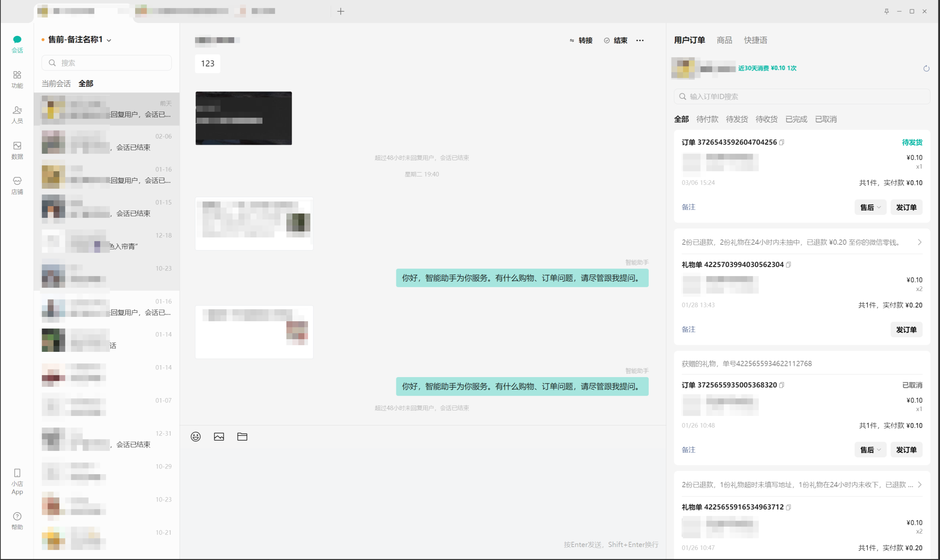Open the 人员 sidebar section

point(17,115)
